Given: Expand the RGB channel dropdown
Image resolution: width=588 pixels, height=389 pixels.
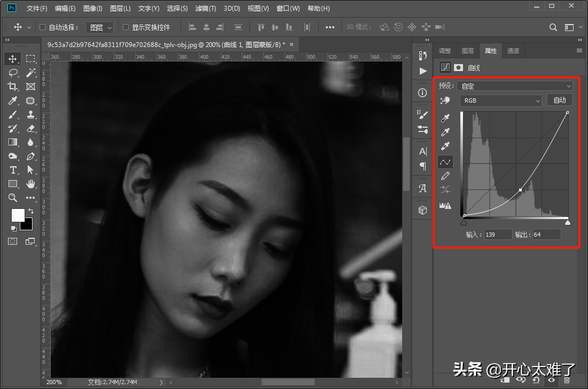Looking at the screenshot, I should 500,100.
